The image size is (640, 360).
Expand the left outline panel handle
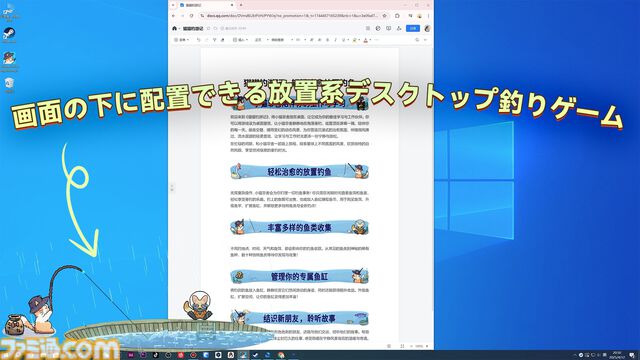coord(172,188)
